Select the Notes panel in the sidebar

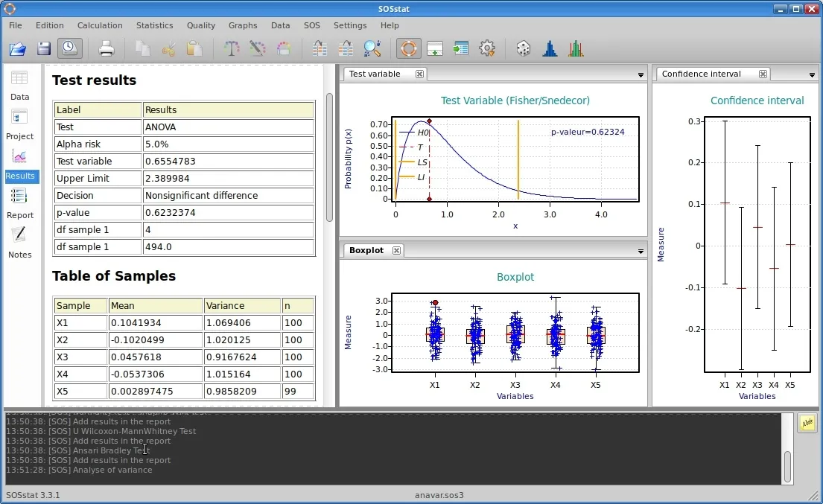(x=19, y=244)
